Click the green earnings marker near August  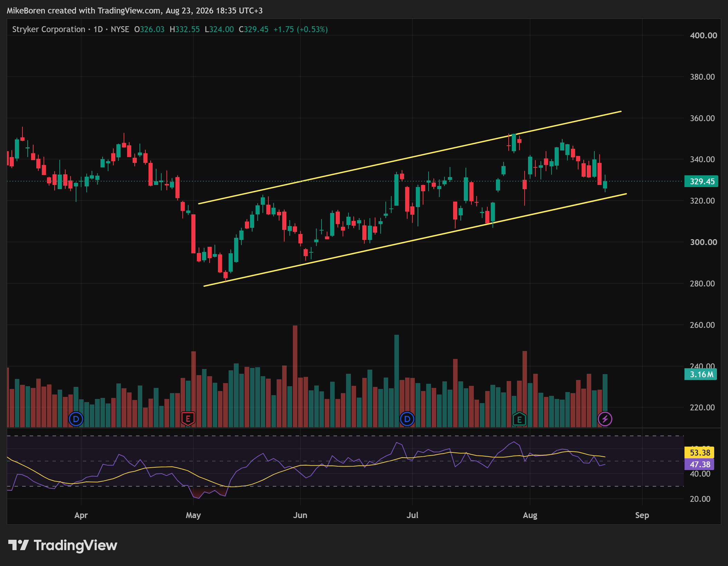(x=519, y=419)
